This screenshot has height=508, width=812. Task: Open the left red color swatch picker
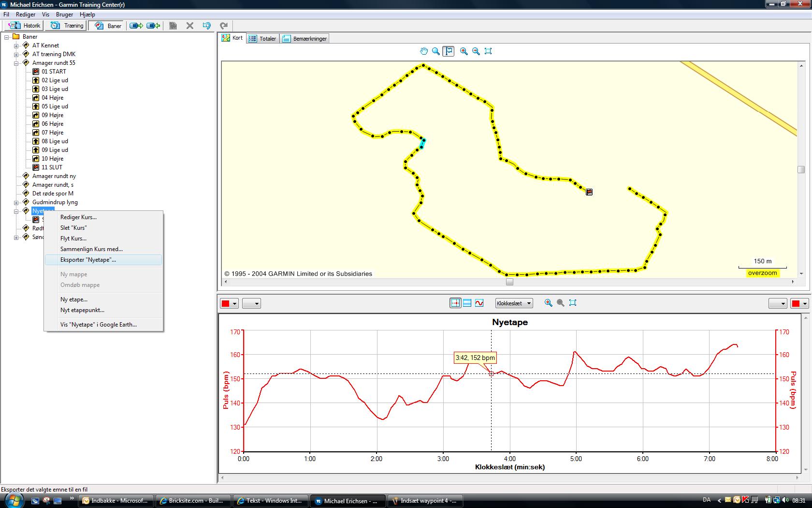pos(230,304)
